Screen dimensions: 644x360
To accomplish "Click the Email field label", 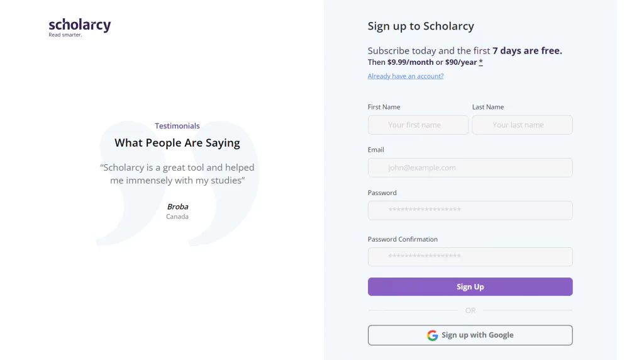I will [x=376, y=150].
